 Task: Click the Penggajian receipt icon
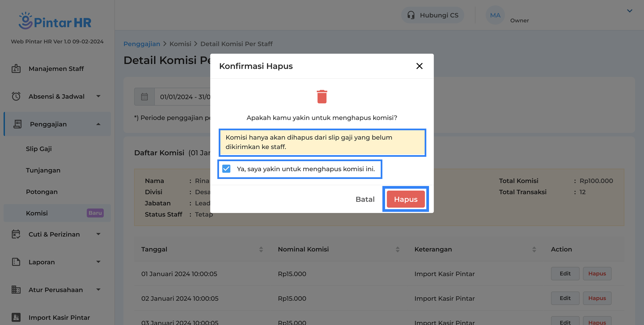pos(17,124)
